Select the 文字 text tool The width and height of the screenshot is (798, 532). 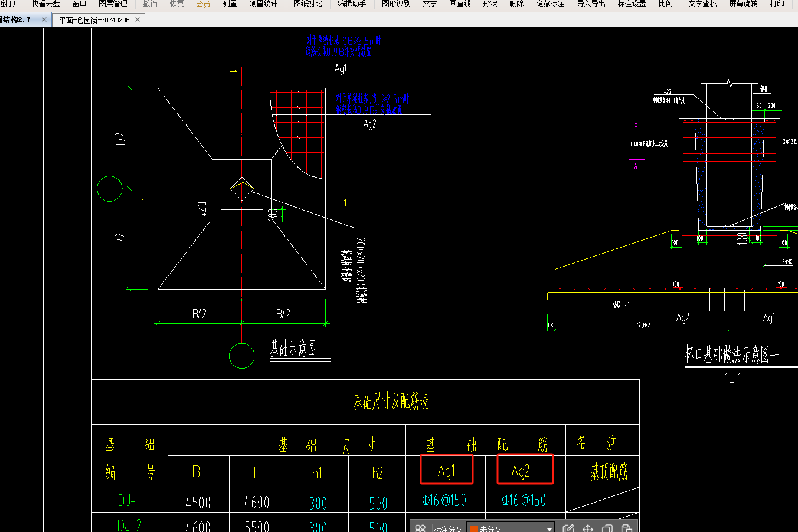pos(430,4)
